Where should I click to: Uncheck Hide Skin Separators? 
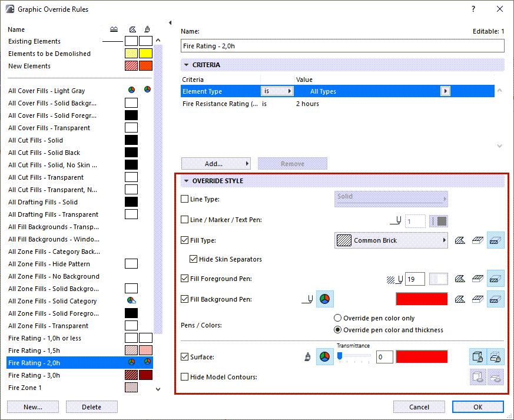point(193,259)
